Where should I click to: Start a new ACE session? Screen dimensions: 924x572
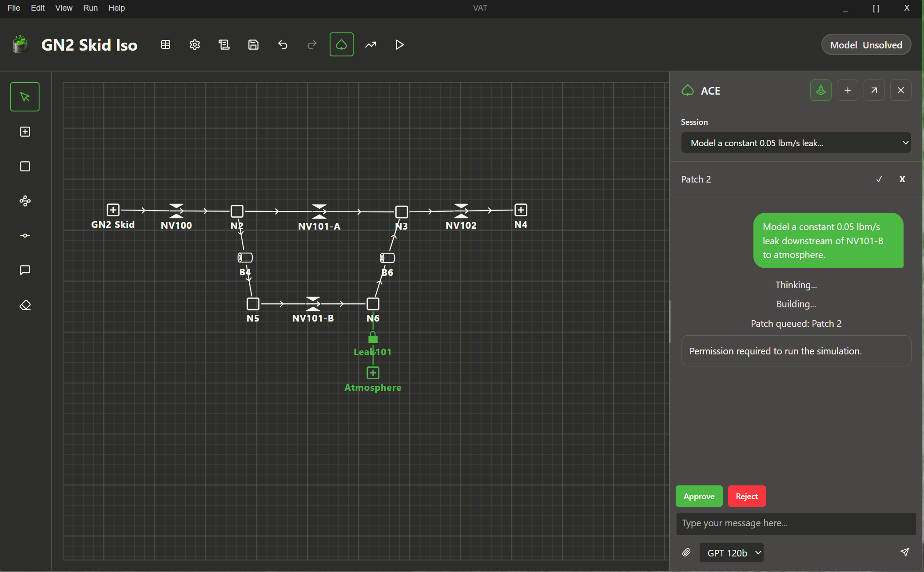click(848, 90)
